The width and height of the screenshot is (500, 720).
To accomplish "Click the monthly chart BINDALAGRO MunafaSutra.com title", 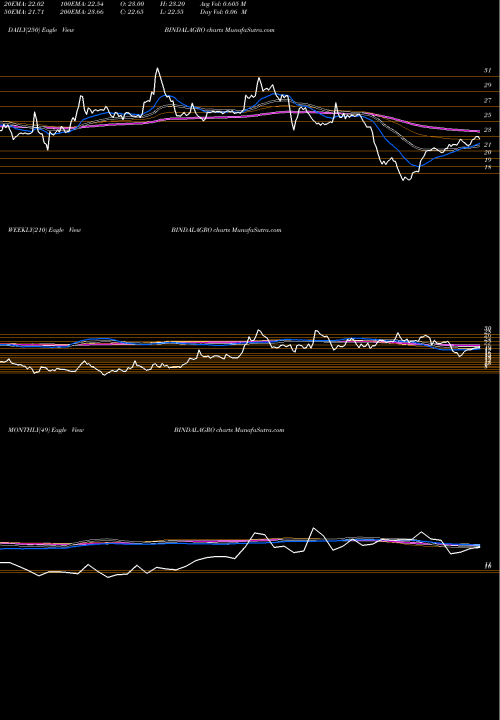I will click(229, 430).
